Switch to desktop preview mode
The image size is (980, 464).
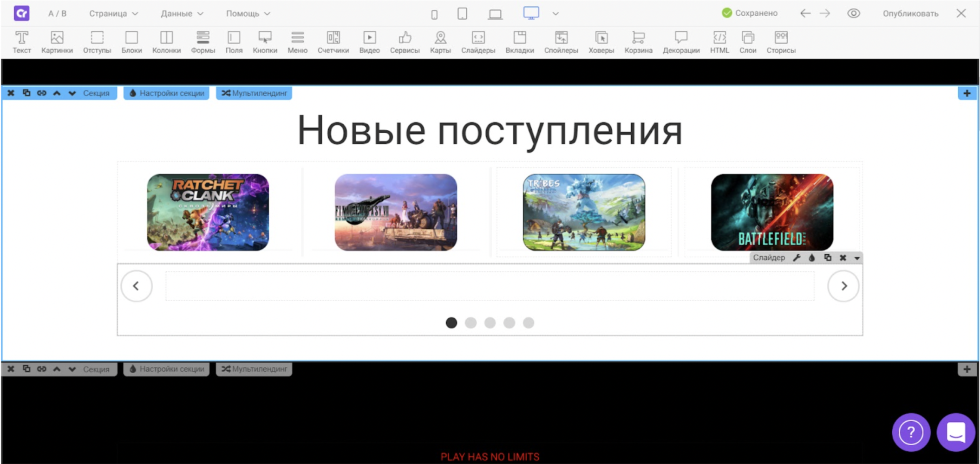[x=531, y=13]
